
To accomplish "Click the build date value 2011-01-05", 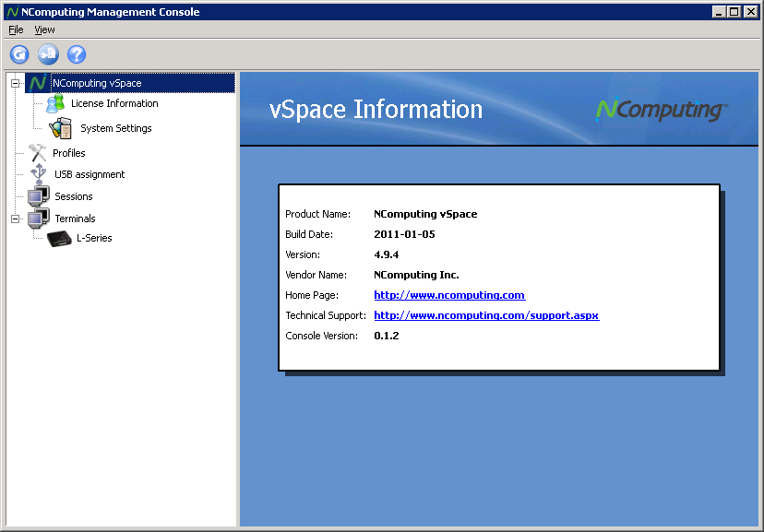I will click(x=404, y=234).
